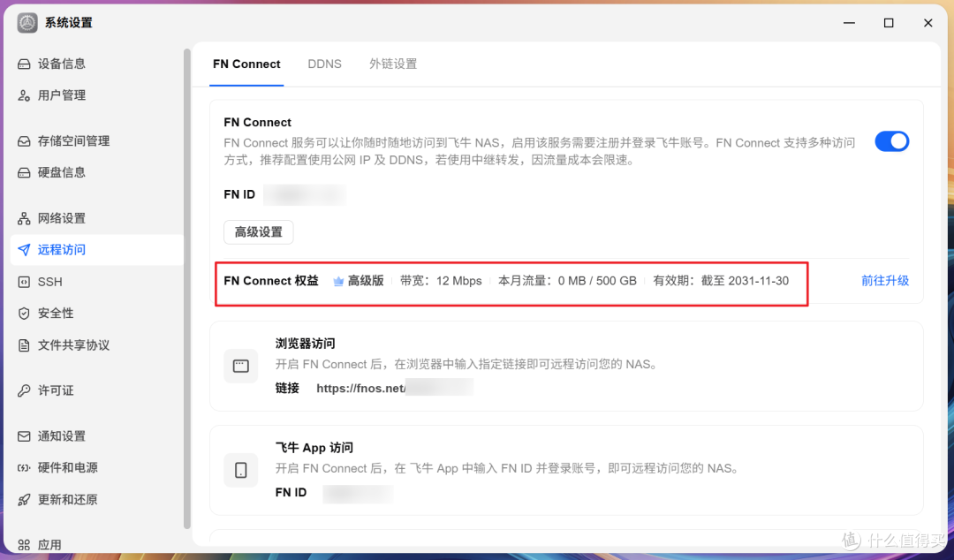
Task: Click the blurred FN ID in 飞牛 App 访问 card
Action: 358,493
